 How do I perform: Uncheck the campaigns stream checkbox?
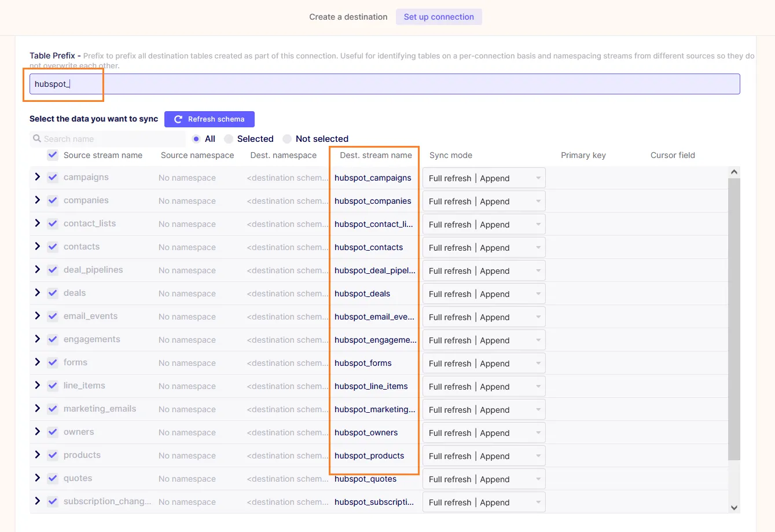53,177
